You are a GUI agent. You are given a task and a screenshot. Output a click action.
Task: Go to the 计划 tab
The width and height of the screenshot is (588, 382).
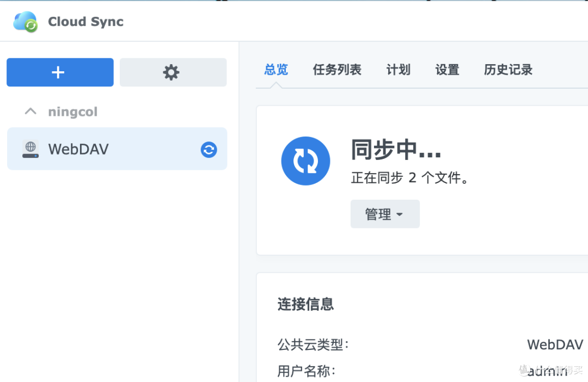coord(398,70)
